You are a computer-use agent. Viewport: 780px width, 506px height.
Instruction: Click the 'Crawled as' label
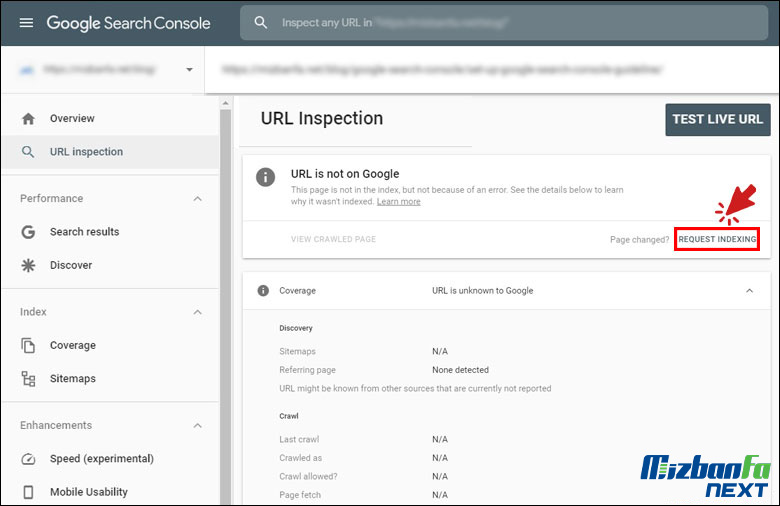coord(300,458)
